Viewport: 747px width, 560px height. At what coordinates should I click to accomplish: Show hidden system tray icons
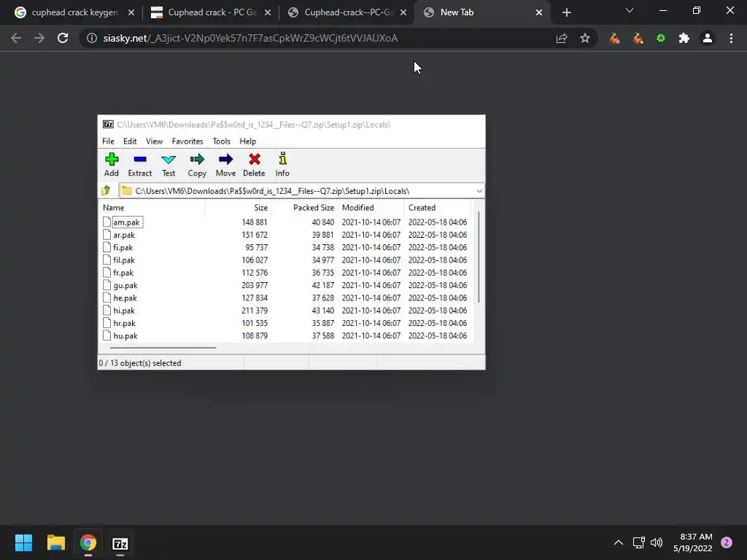tap(619, 542)
